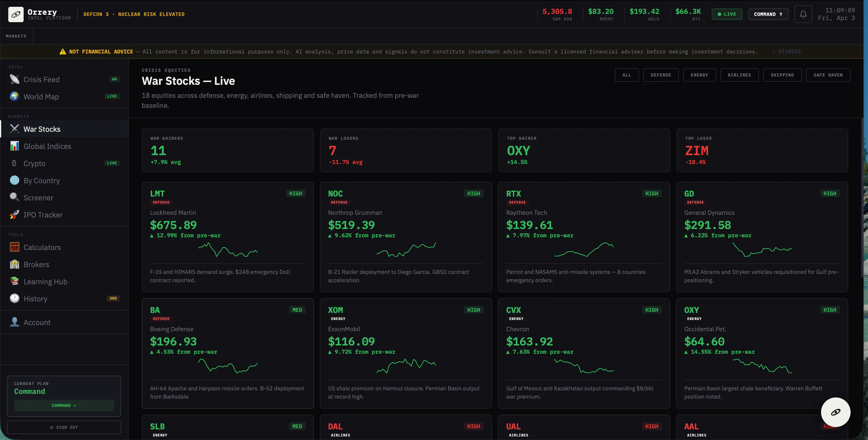Click the Crisis Feed satellite icon
868x440 pixels.
pos(14,79)
